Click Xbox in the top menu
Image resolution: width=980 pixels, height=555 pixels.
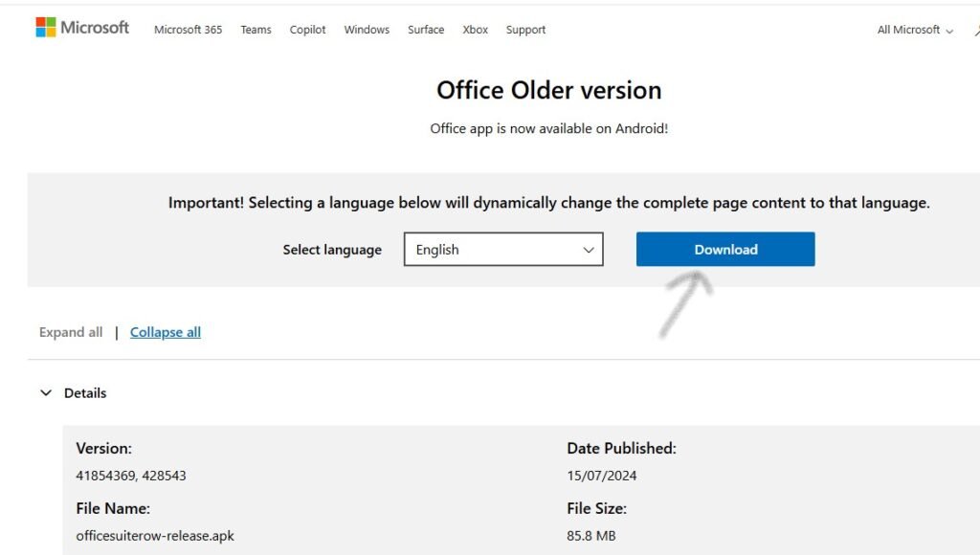point(475,30)
